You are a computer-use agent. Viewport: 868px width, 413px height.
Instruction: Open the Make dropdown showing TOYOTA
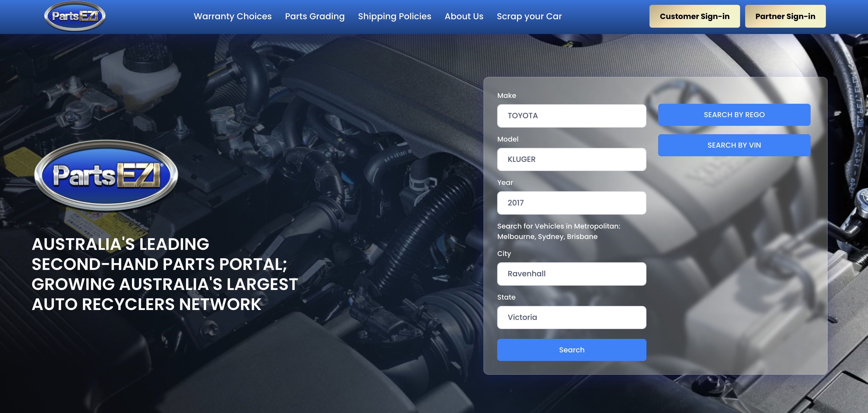(572, 115)
